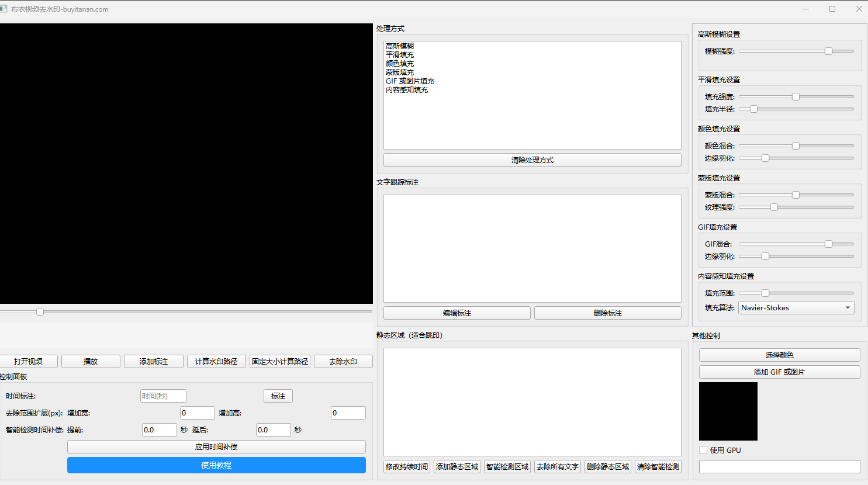Click the 模糊强度 slider handle
Image resolution: width=868 pixels, height=485 pixels.
point(828,51)
